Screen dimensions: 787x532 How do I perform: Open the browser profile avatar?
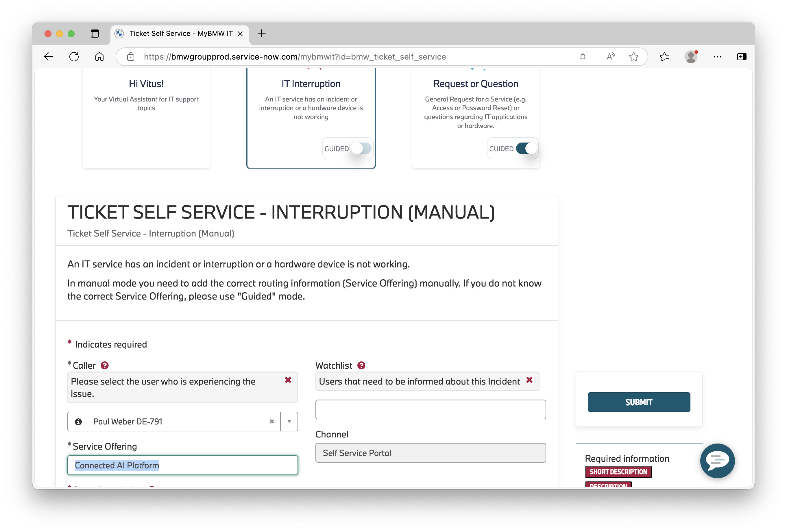[691, 57]
